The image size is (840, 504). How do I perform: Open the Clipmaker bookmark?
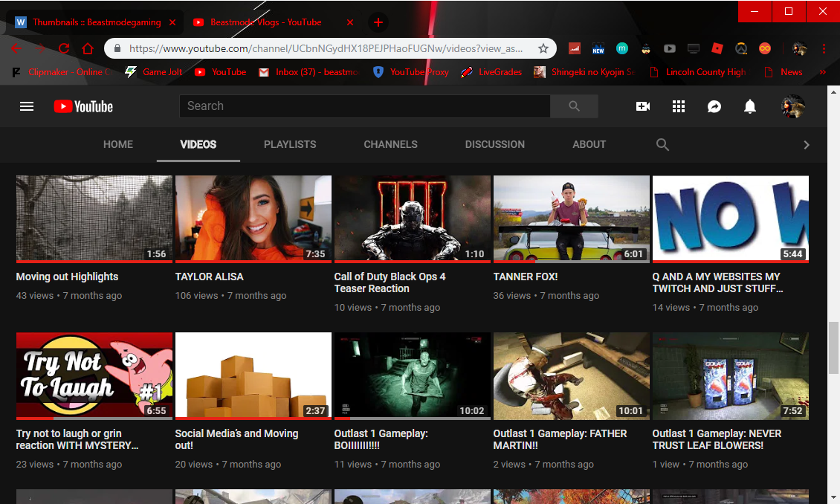pos(61,72)
